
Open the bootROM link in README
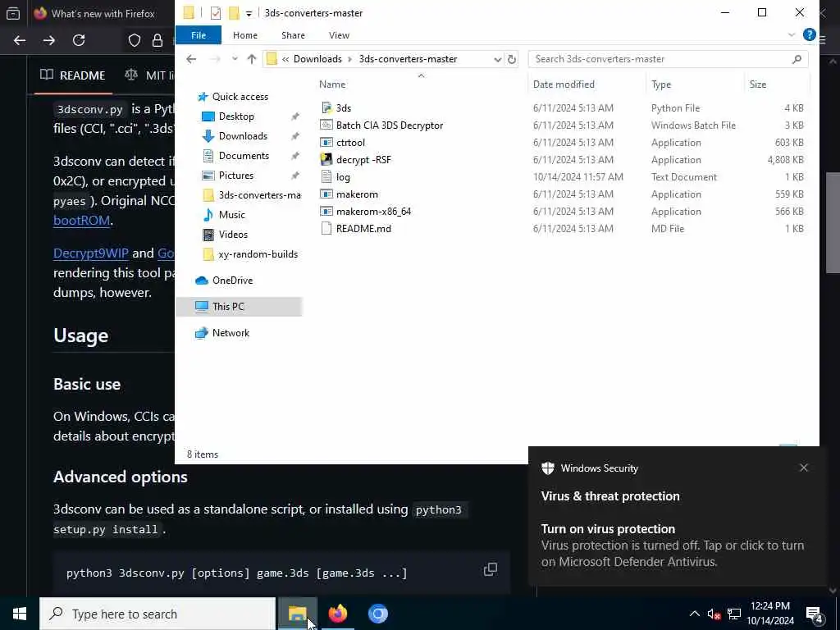[81, 220]
